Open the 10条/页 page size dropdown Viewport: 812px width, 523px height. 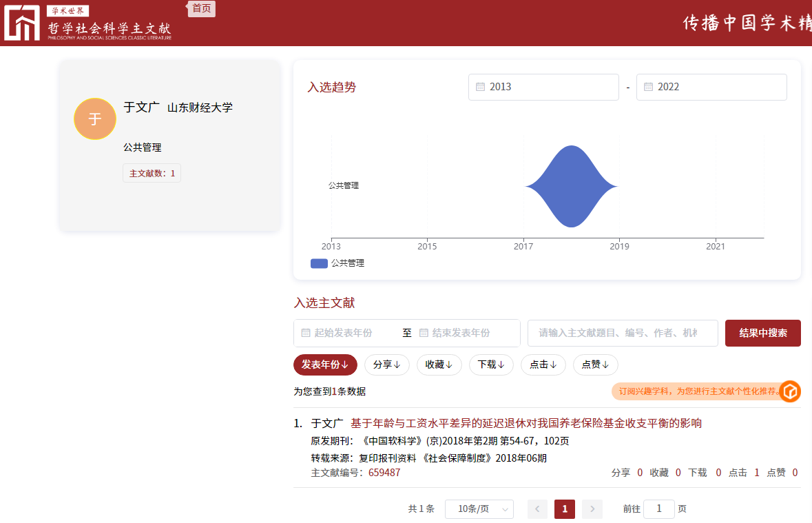pos(479,509)
